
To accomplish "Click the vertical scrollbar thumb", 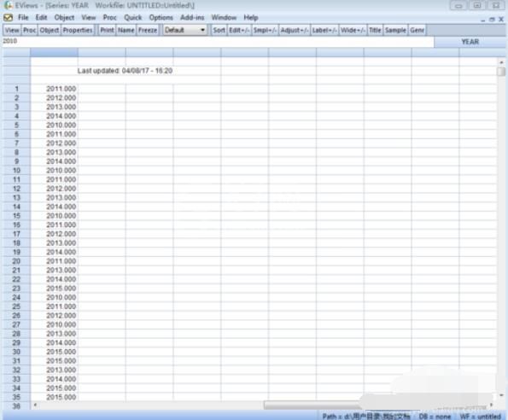I will coord(501,71).
